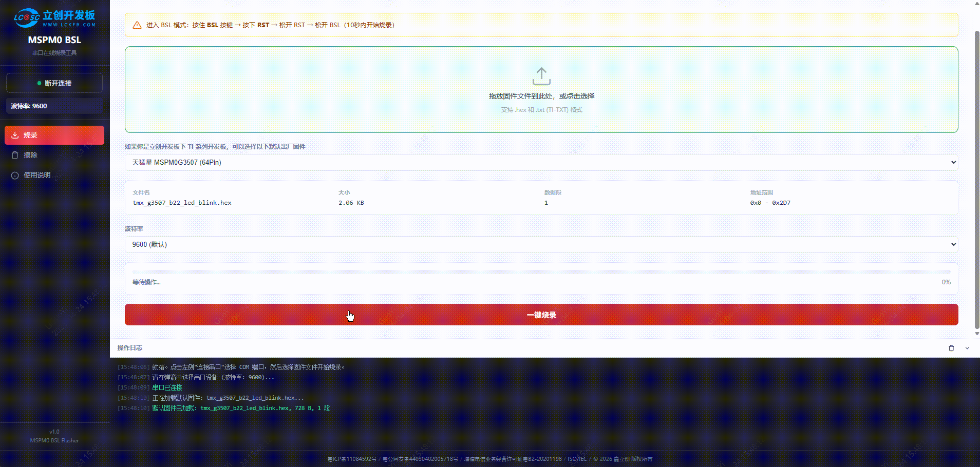Open the 波特率 9600 dropdown
Screen dimensions: 980x467
pos(541,244)
